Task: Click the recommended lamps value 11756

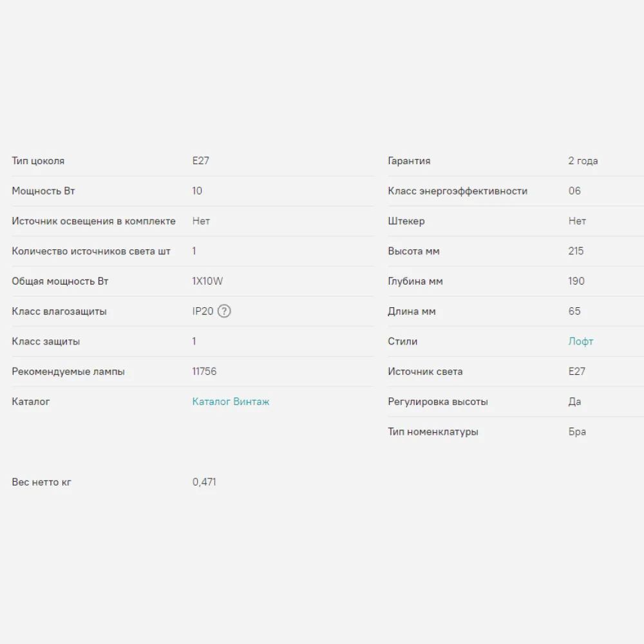Action: pos(204,372)
